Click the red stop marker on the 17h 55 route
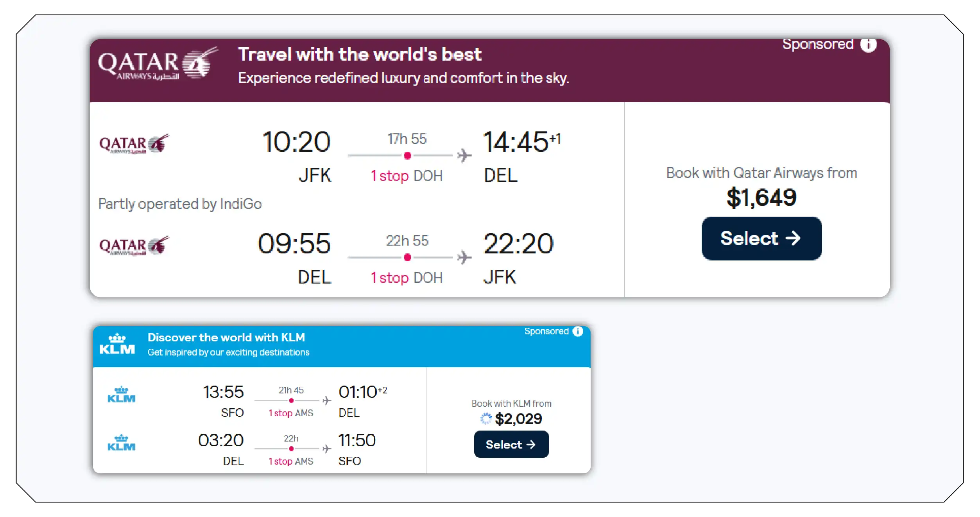The width and height of the screenshot is (980, 517). (x=407, y=156)
